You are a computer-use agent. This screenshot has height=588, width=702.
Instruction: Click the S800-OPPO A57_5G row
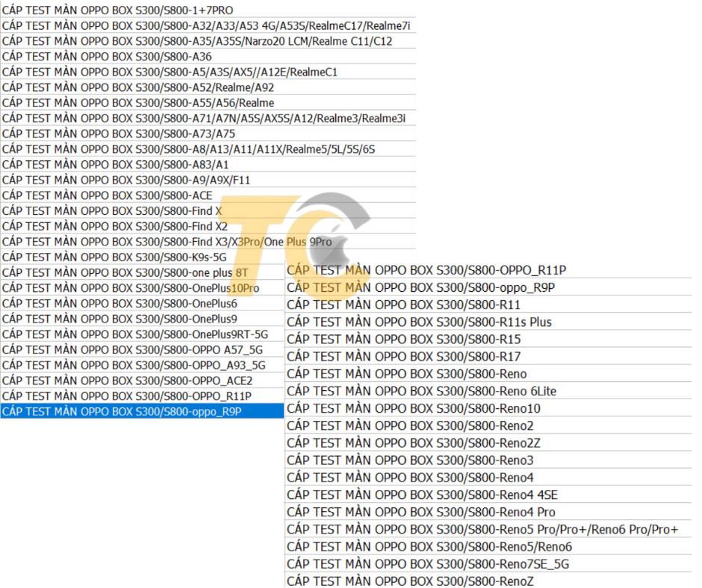(x=143, y=349)
